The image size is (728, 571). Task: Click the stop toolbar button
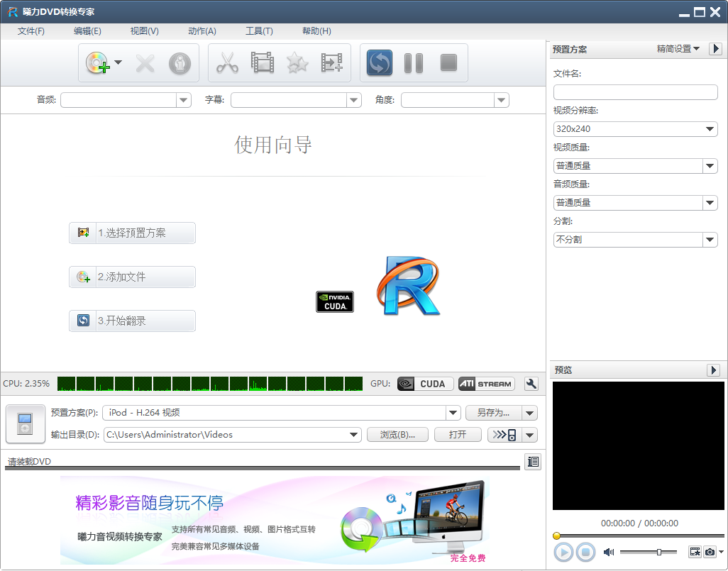coord(448,62)
